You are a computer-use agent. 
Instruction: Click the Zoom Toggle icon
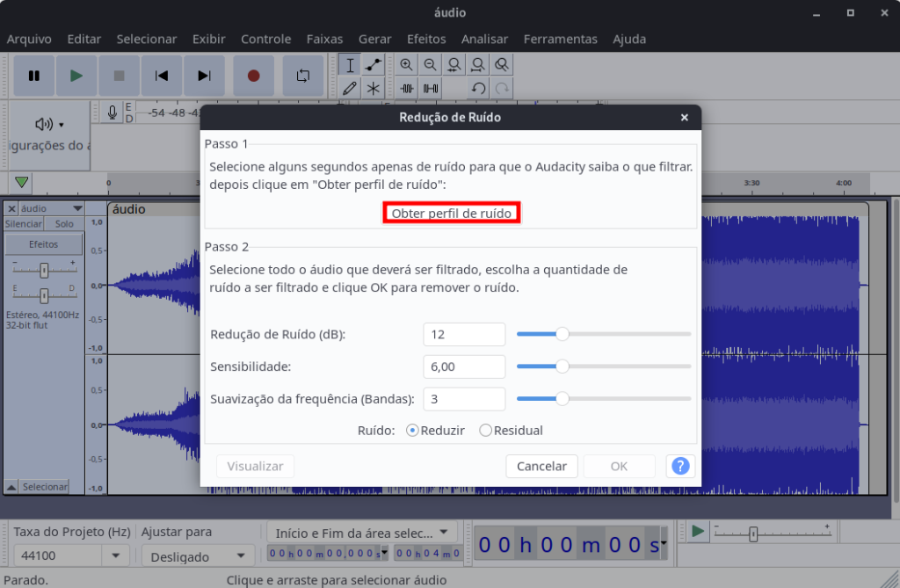(502, 65)
